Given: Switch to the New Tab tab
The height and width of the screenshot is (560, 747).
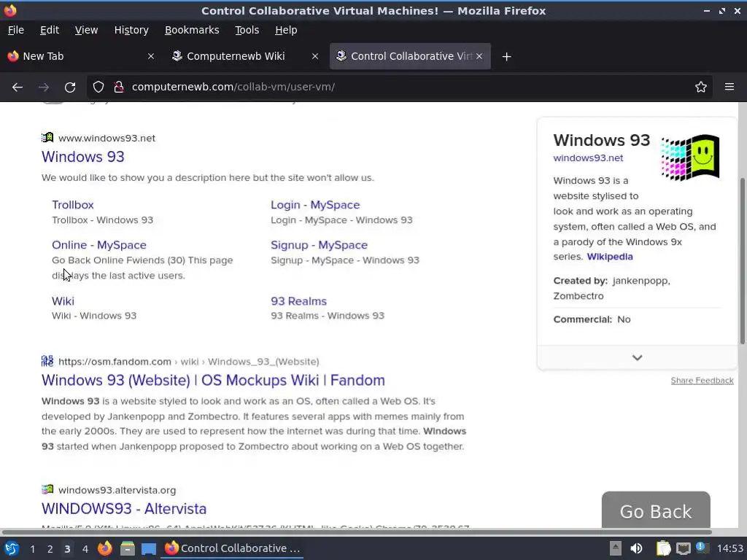Looking at the screenshot, I should tap(81, 56).
